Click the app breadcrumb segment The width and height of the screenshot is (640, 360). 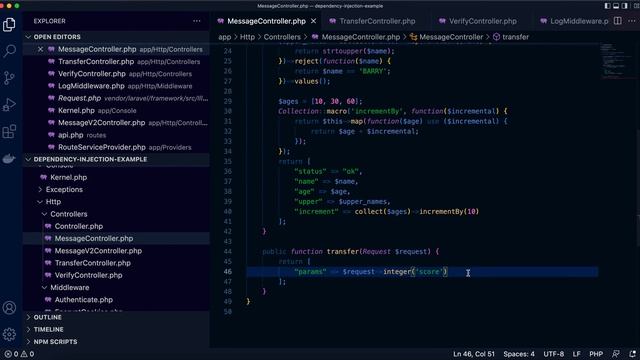pyautogui.click(x=224, y=37)
